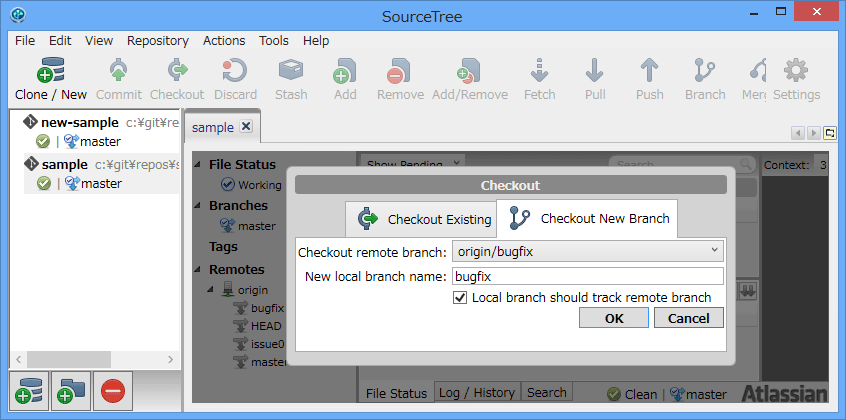The width and height of the screenshot is (846, 420).
Task: Click the tab list window icon
Action: pos(830,132)
